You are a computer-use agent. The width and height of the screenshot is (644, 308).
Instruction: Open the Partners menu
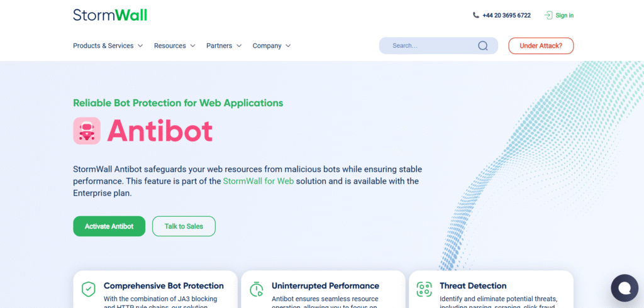coord(219,46)
